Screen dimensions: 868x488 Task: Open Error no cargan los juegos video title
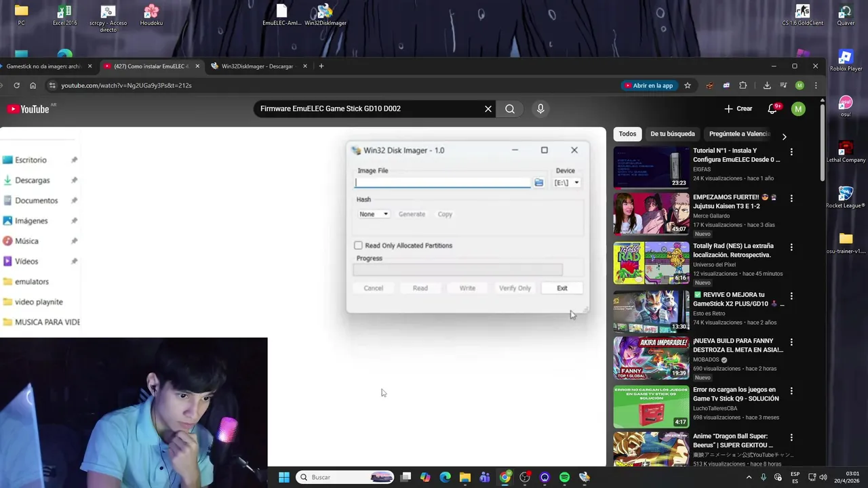coord(736,394)
